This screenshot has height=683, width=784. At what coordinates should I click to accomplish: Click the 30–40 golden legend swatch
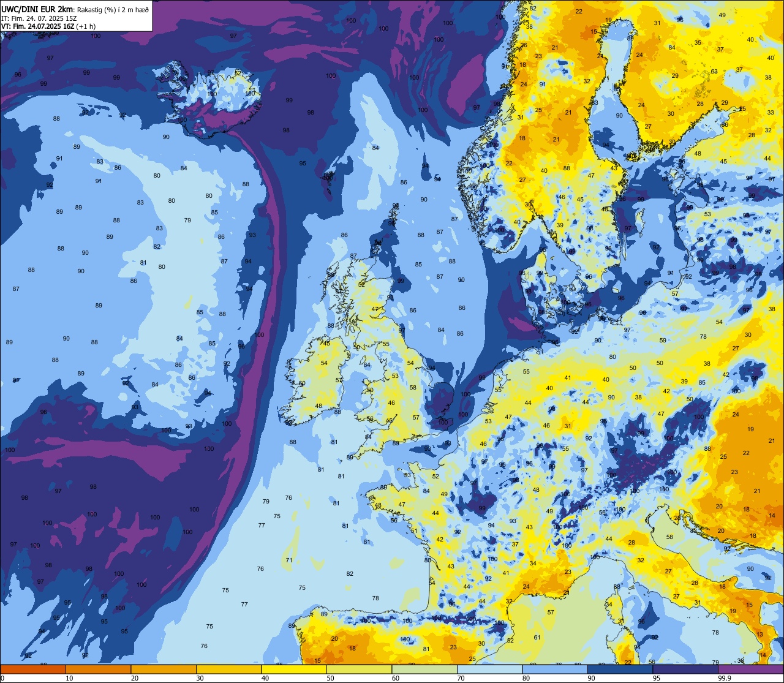coord(228,669)
